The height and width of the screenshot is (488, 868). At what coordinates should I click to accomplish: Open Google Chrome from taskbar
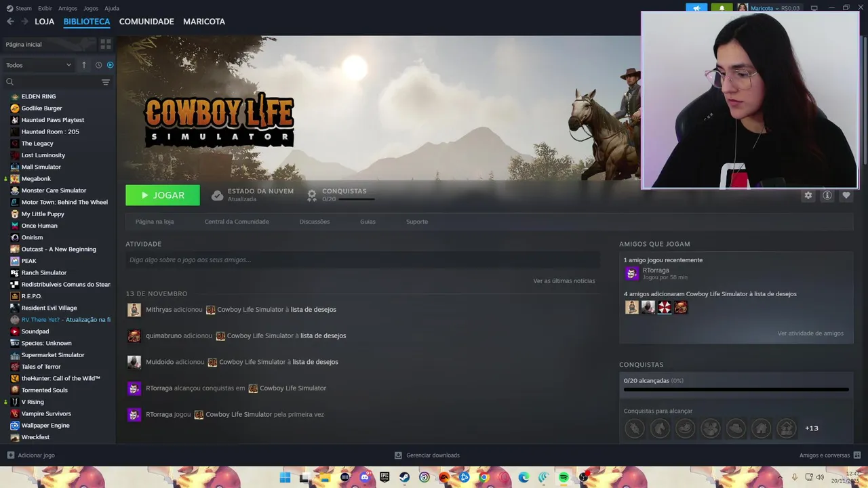484,477
